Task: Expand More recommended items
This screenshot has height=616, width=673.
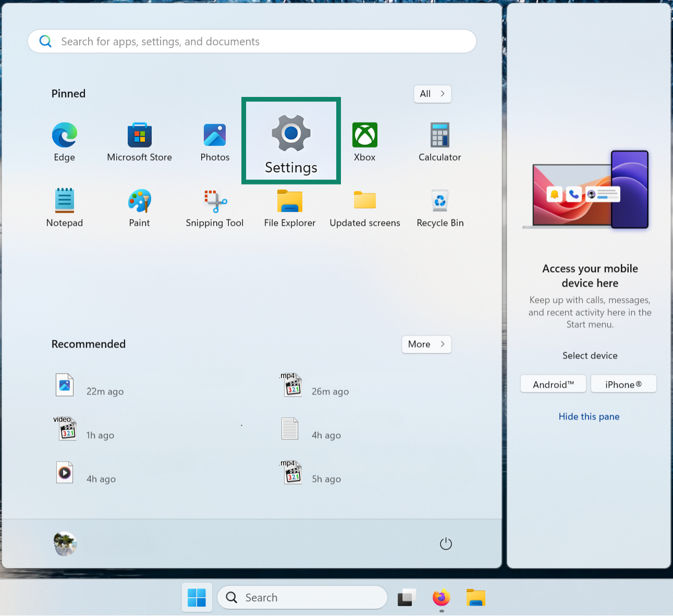Action: tap(426, 344)
